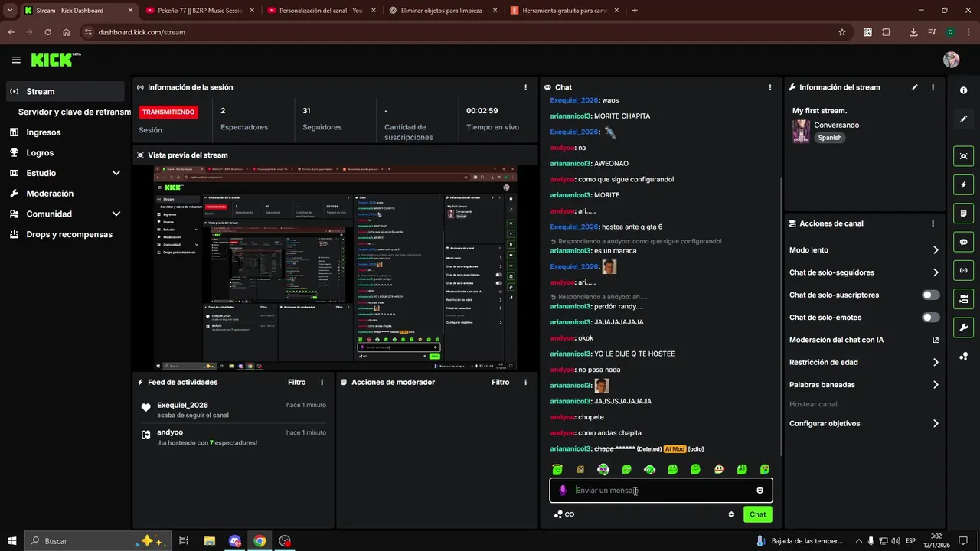Select the broadcast signal icon in right sidebar
This screenshot has height=551, width=980.
coord(963,270)
